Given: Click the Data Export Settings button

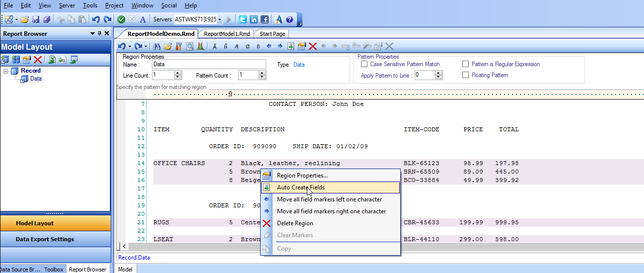Looking at the screenshot, I should 45,239.
